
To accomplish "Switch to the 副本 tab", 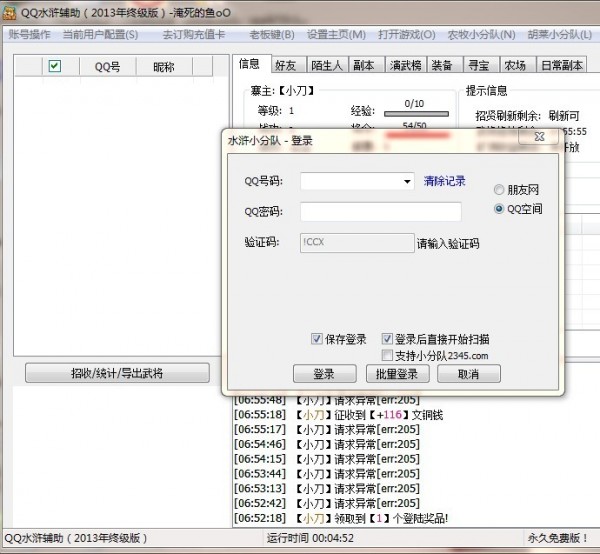I will click(x=364, y=65).
